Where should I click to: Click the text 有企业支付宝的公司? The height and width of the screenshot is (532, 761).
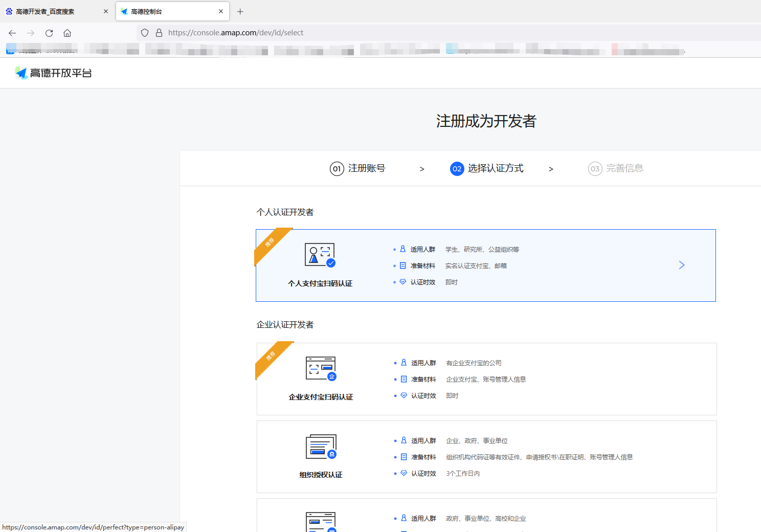point(474,363)
